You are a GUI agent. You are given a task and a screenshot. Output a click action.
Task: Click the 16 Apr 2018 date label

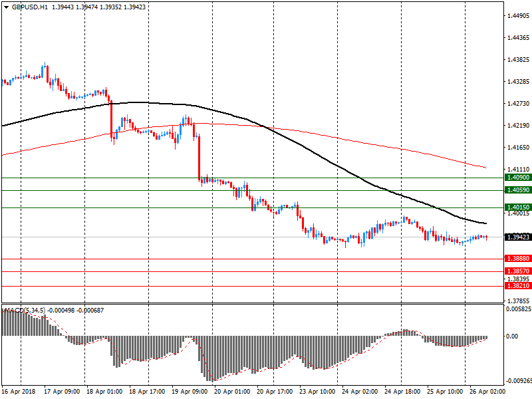19,391
